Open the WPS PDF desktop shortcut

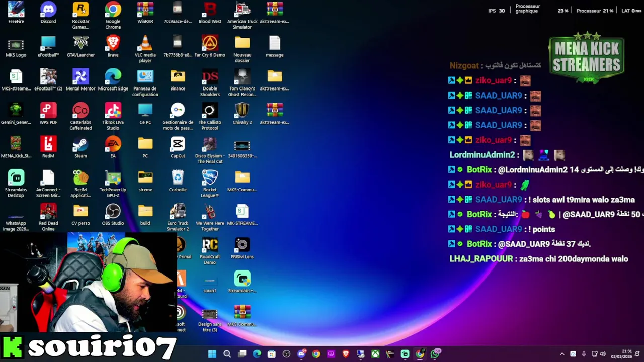(48, 114)
